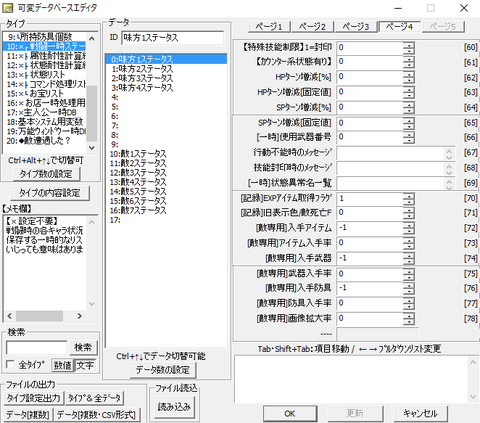Switch to the ページ1 tab
The image size is (480, 423).
[269, 26]
